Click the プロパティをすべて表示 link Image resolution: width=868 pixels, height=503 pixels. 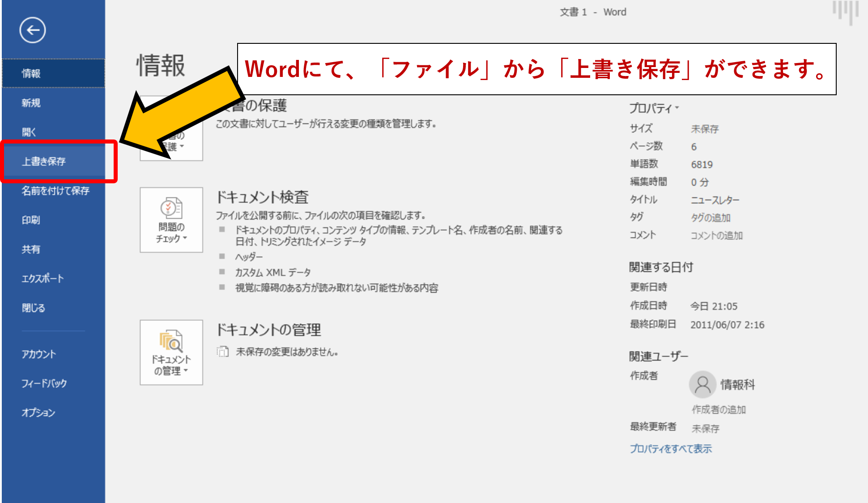pyautogui.click(x=671, y=449)
